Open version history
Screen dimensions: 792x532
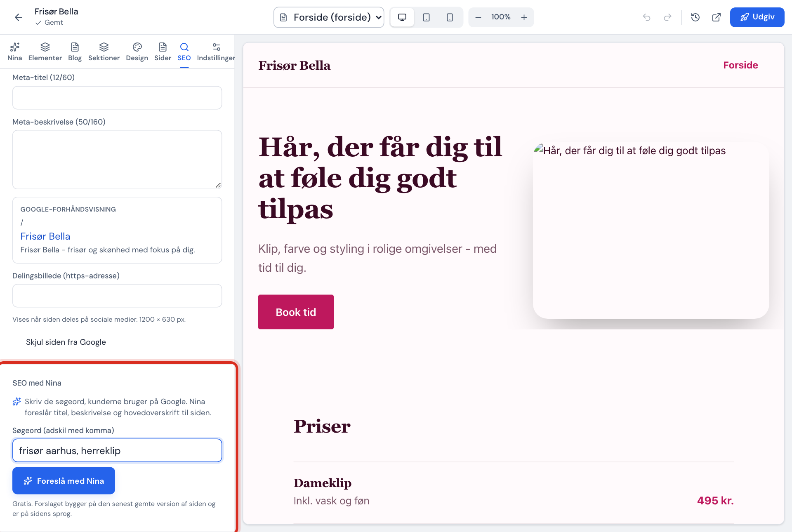(x=695, y=17)
